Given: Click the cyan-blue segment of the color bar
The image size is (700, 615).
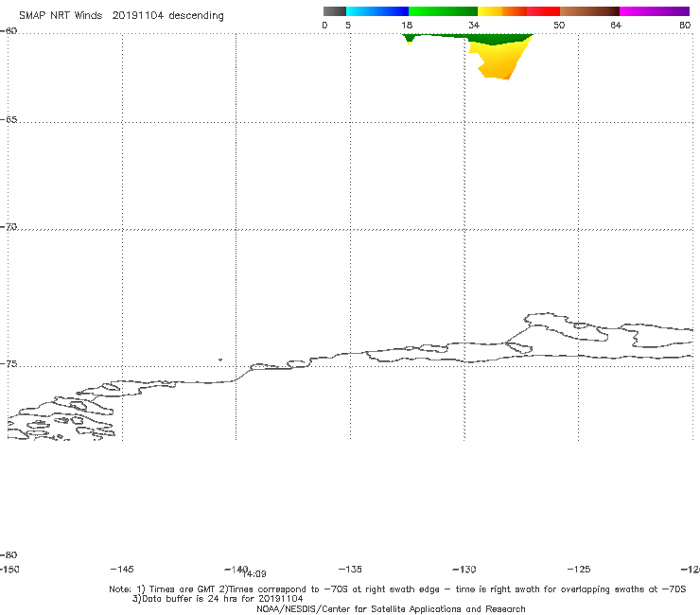Looking at the screenshot, I should pos(376,11).
